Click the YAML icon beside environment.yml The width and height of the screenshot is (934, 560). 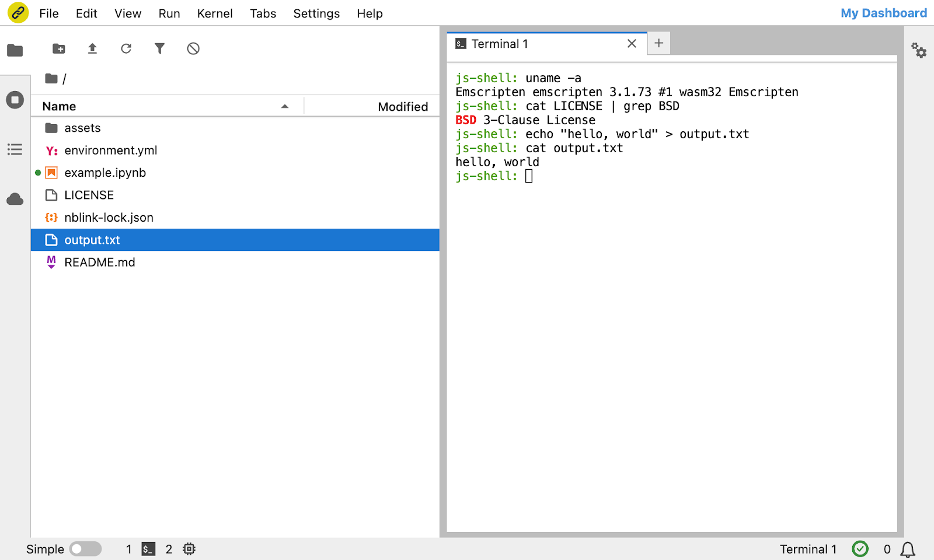(x=51, y=150)
